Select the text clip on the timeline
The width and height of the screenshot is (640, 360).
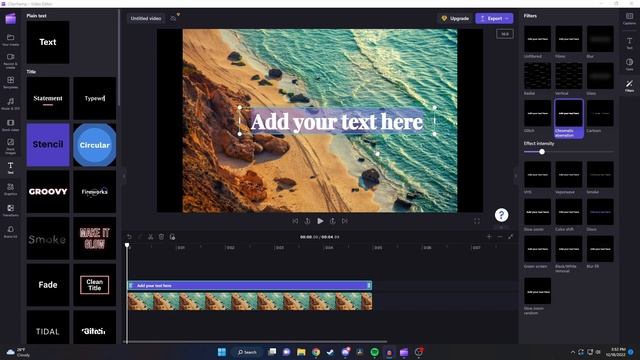(250, 286)
